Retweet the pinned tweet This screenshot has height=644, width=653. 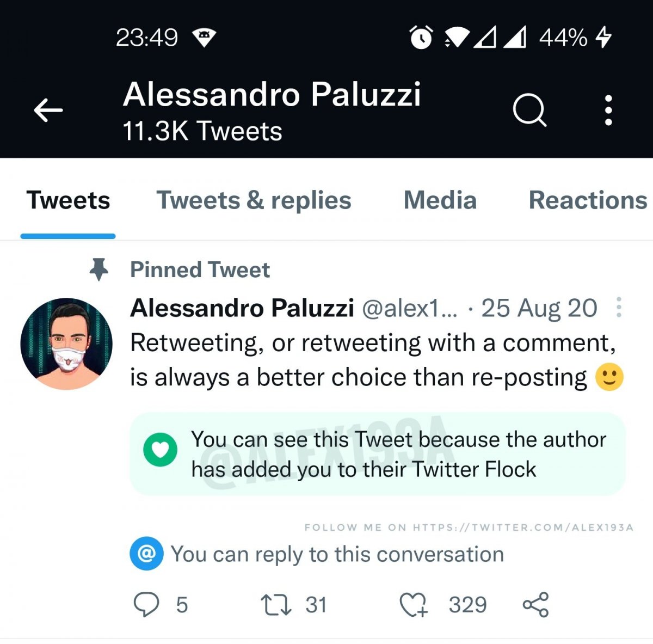coord(276,605)
